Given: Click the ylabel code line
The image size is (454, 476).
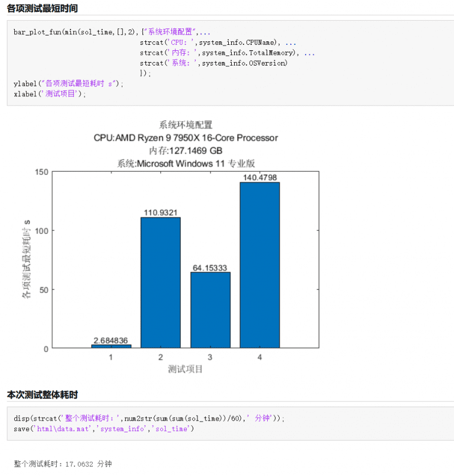Looking at the screenshot, I should 69,83.
